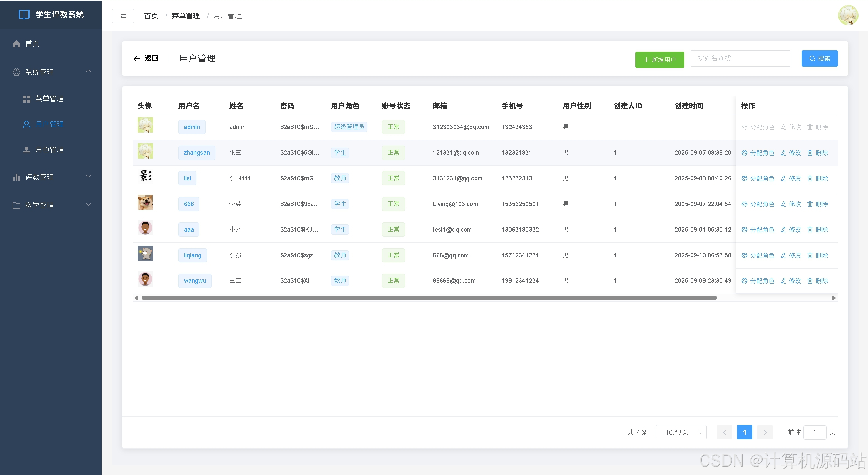Click the avatar thumbnail in liqiang row
This screenshot has height=475, width=868.
pyautogui.click(x=145, y=254)
